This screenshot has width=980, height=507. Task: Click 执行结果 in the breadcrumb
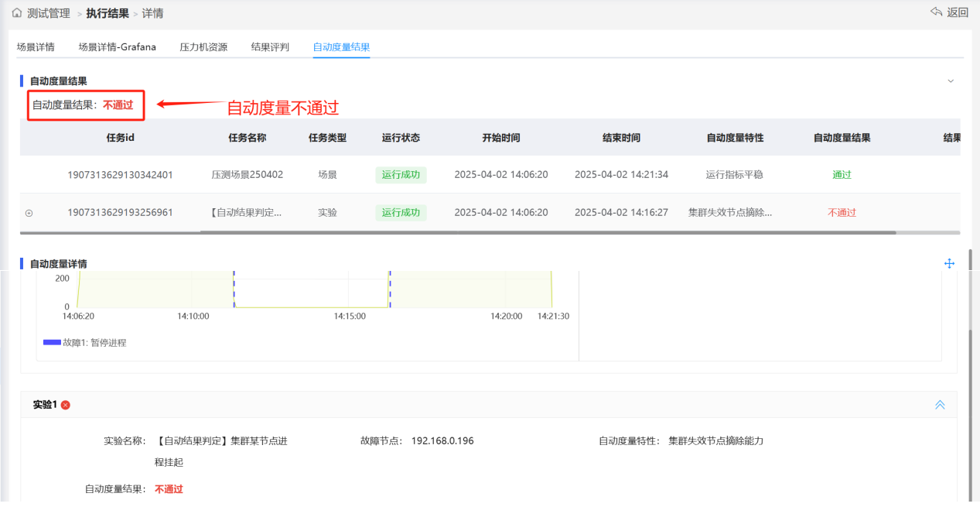[108, 13]
